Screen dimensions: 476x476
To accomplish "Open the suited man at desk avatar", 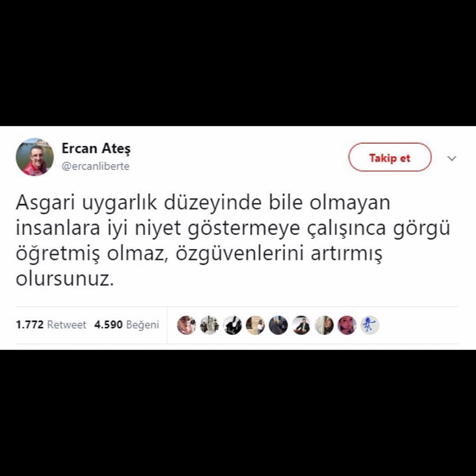I will point(301,325).
